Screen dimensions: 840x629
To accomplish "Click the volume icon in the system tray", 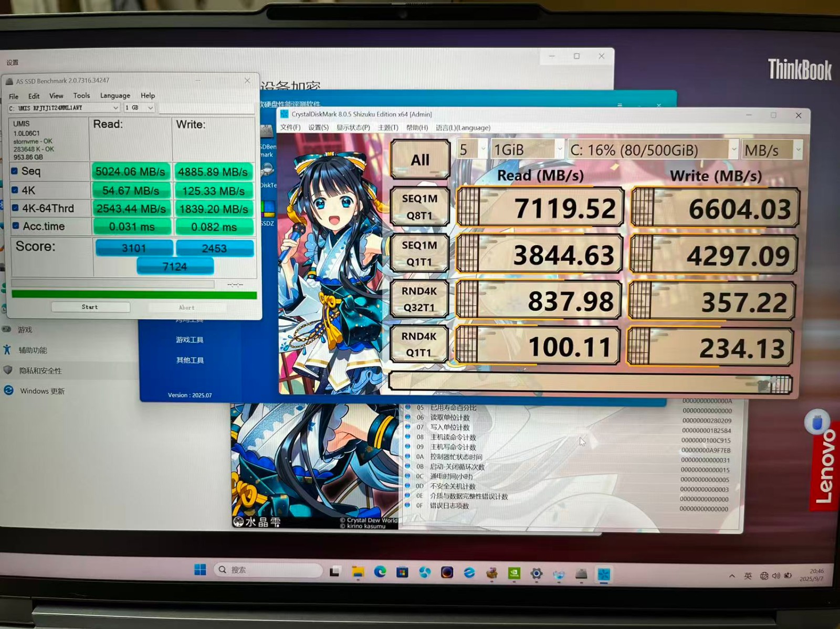I will 776,576.
